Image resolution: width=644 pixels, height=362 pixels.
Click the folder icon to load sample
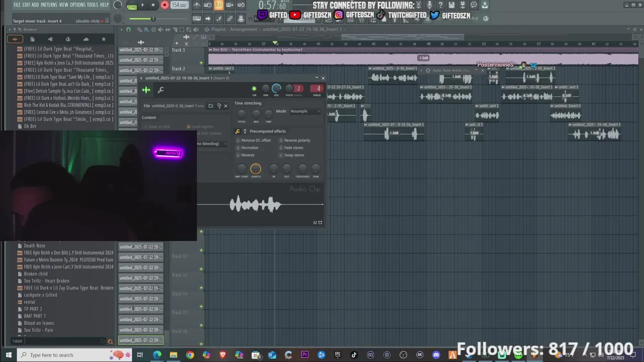point(211,106)
